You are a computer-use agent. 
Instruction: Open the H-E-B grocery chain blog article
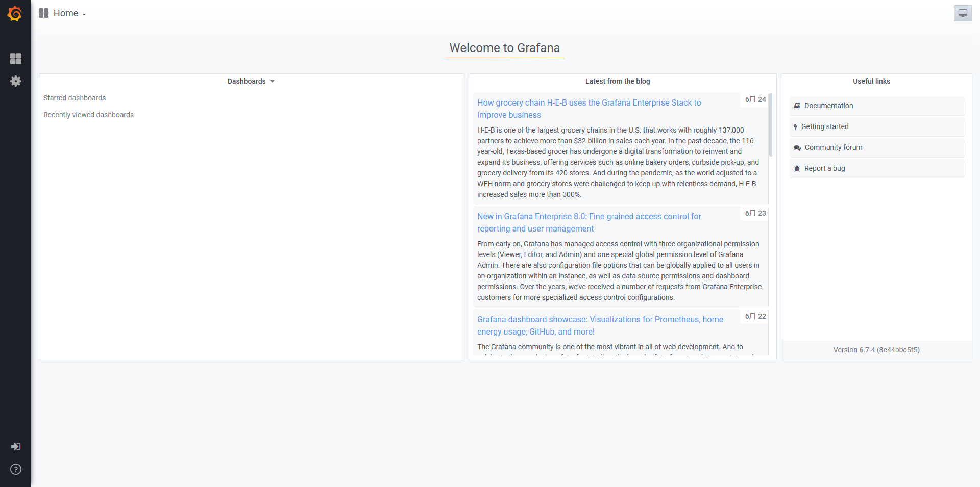589,109
